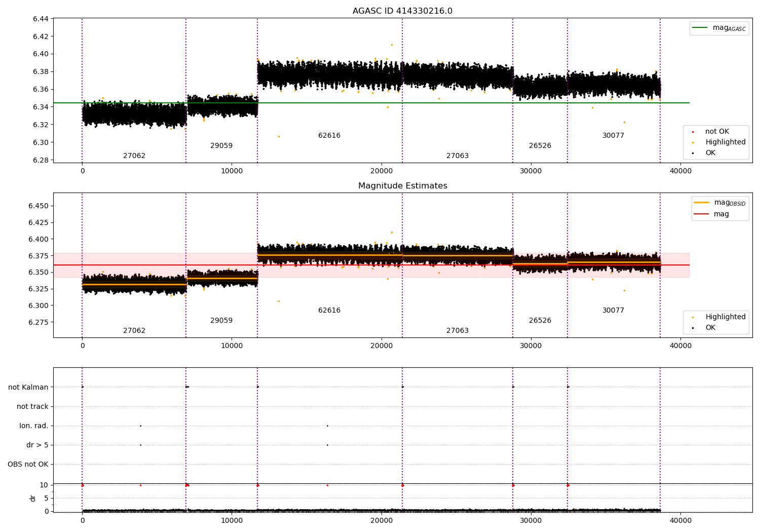Click y-axis tick '6.42'
This screenshot has width=760, height=532.
(x=41, y=36)
